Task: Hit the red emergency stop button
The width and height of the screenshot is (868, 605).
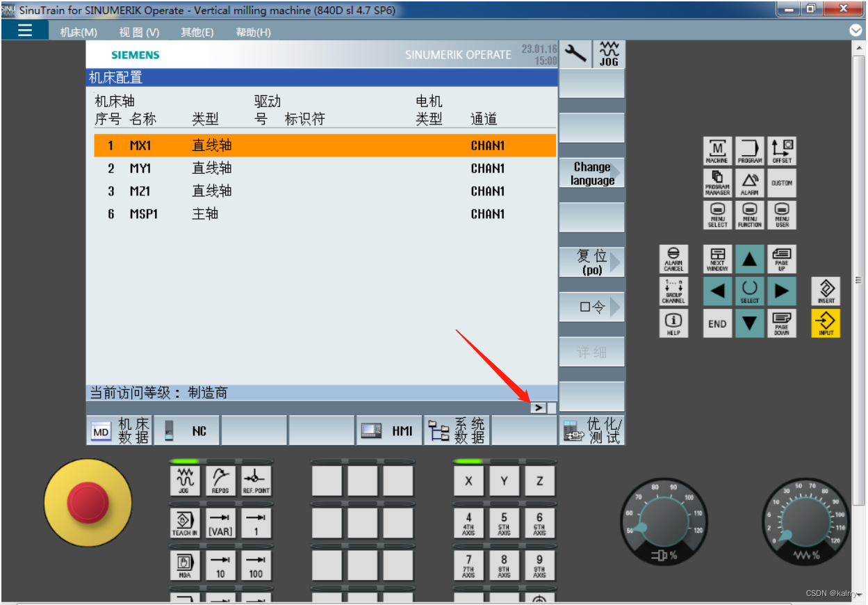Action: 88,502
